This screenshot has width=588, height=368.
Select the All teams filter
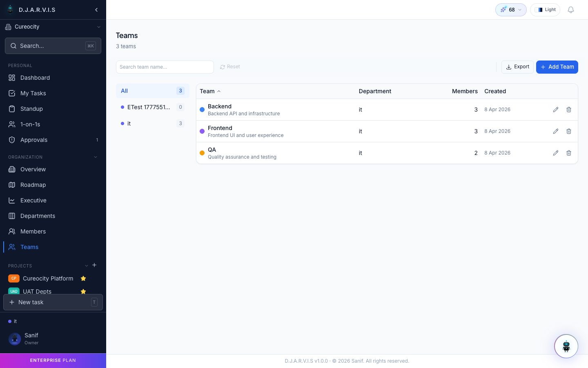point(153,91)
